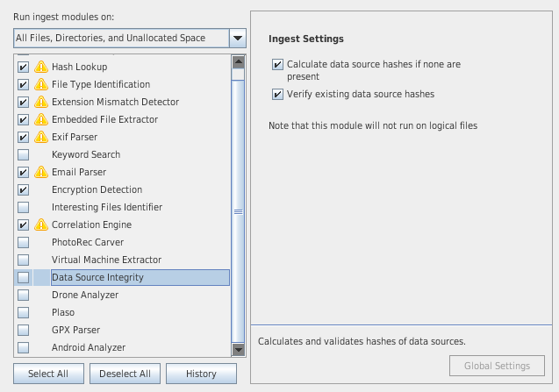Select the PhotoRec Carver module
Viewport: 559px width, 392px height.
click(x=87, y=242)
